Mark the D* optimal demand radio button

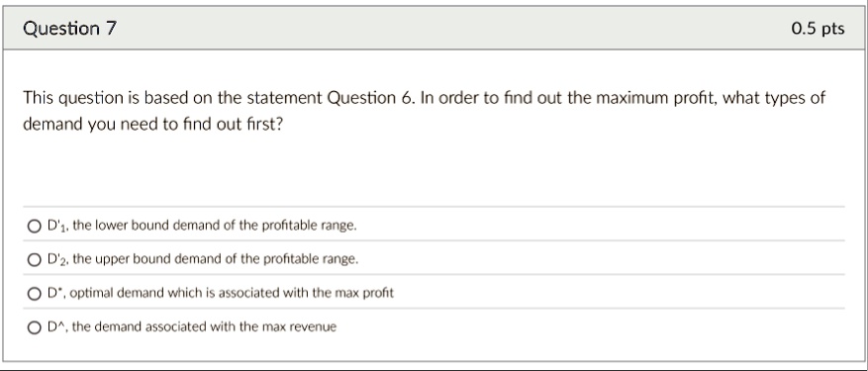coord(35,294)
